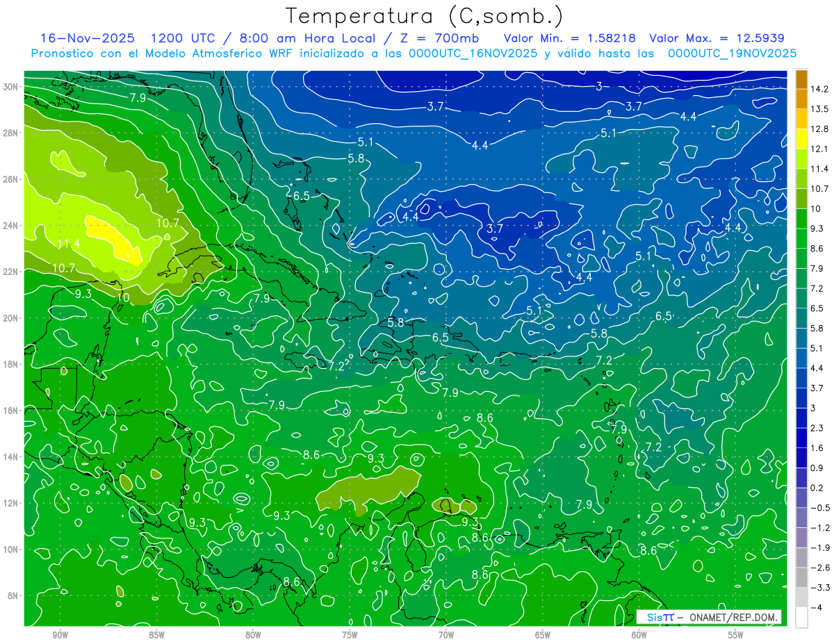Click the "55W" longitude axis label

(x=735, y=636)
